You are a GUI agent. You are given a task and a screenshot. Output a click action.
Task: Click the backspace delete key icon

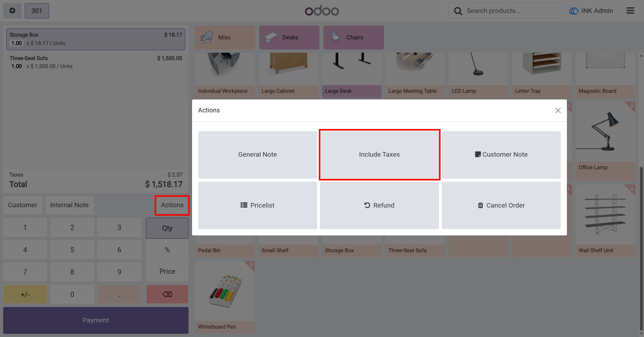click(x=167, y=294)
